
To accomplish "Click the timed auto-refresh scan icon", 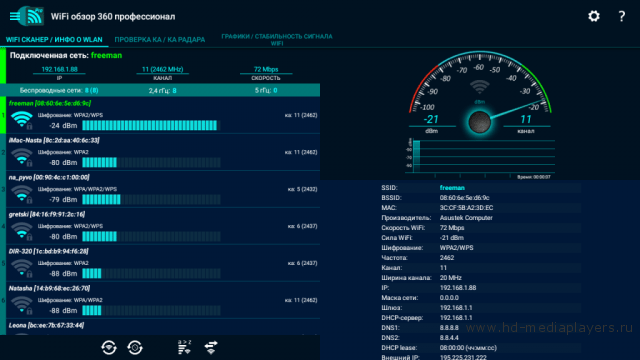I will coord(135,348).
